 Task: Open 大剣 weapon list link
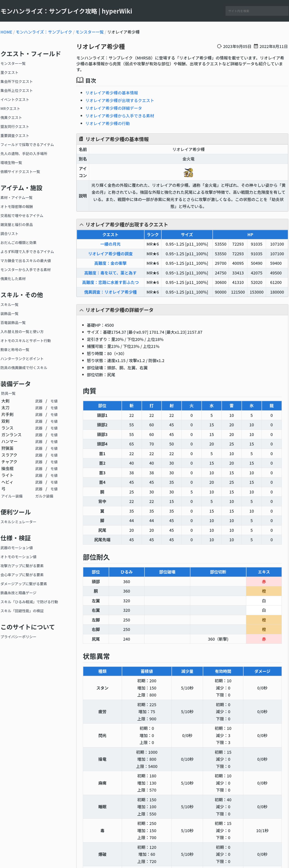click(x=39, y=401)
